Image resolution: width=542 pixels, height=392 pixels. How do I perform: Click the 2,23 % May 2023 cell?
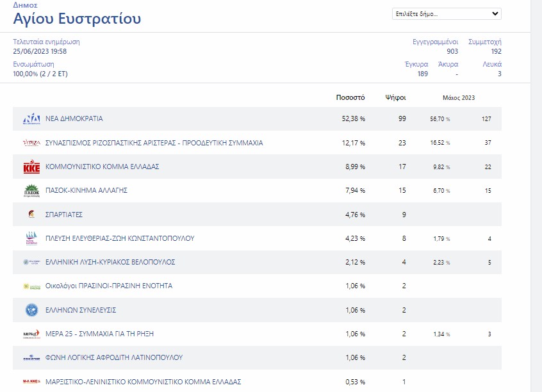[x=441, y=263]
